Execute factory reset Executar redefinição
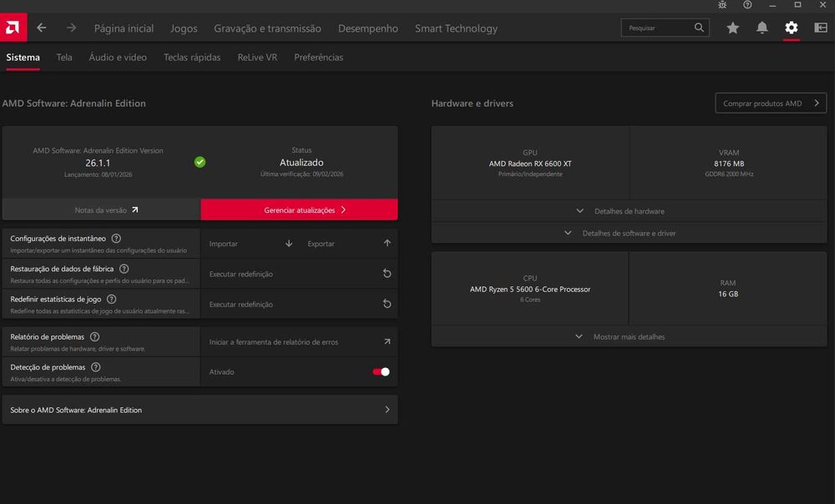 [299, 274]
